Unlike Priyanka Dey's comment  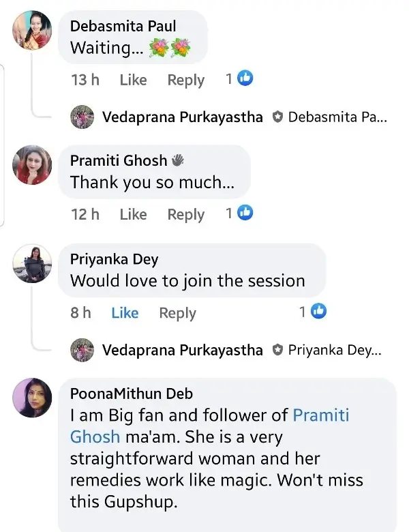pos(125,313)
